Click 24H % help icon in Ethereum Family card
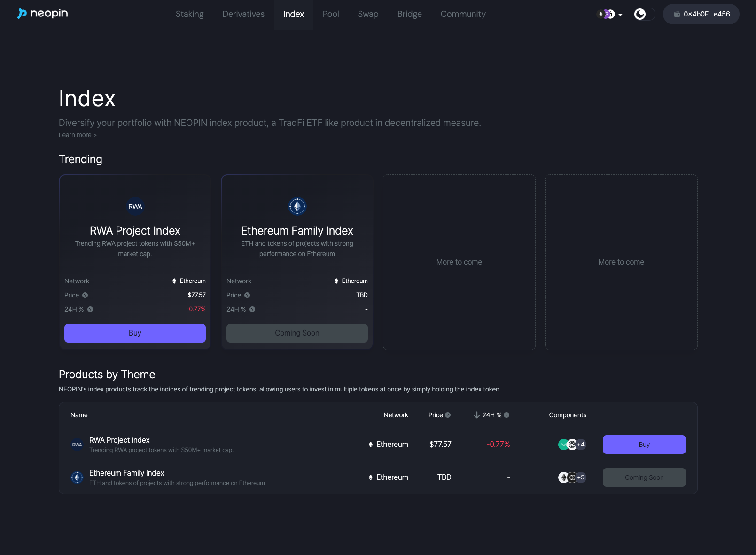756x555 pixels. point(252,309)
